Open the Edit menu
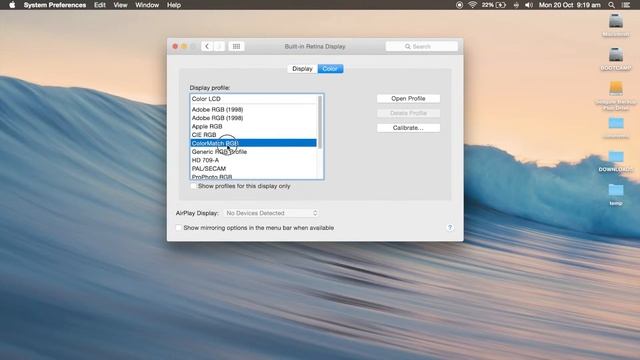 point(100,5)
